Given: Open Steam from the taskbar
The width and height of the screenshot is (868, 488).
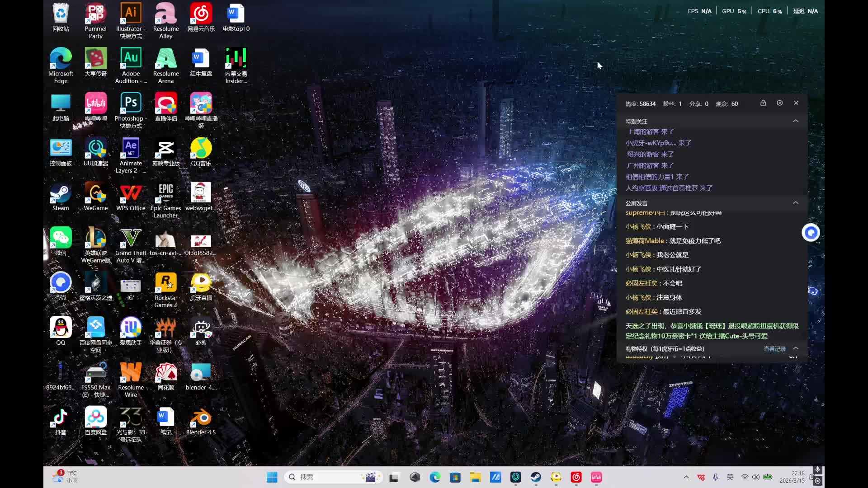Looking at the screenshot, I should (536, 477).
